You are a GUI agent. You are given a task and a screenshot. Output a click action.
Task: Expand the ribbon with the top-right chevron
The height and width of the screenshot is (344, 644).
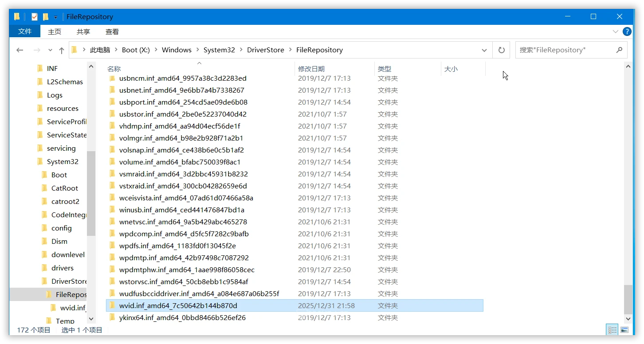tap(616, 31)
